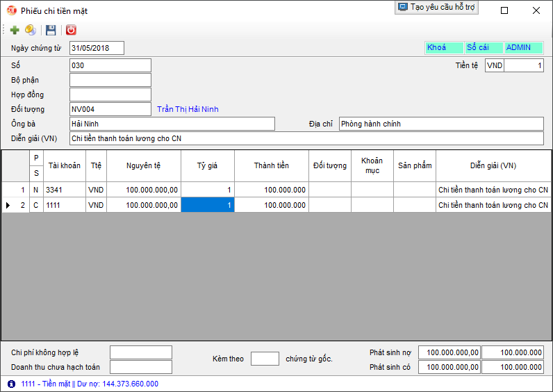Click the 'Thành tiền' column header

271,166
